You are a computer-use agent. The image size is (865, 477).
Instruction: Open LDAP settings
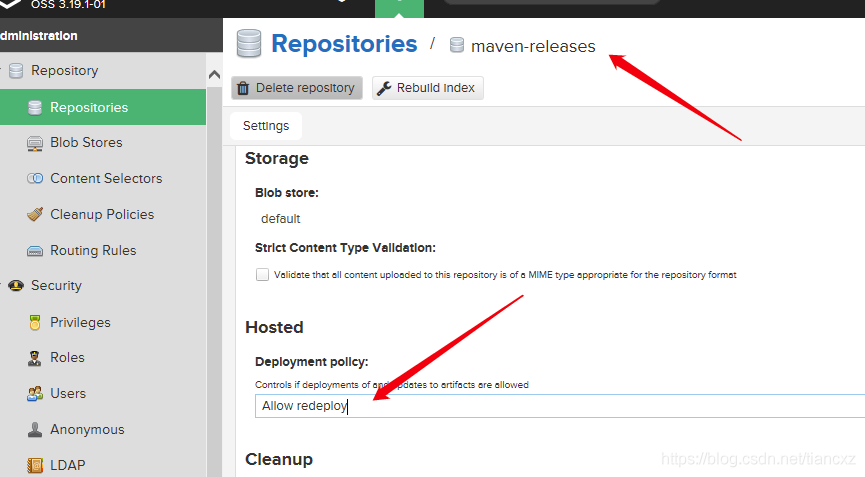click(x=67, y=465)
